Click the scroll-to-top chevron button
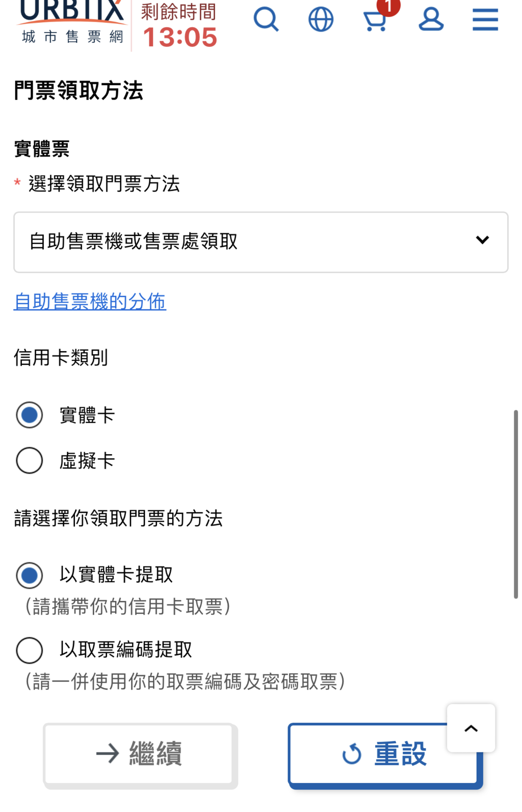 (471, 728)
